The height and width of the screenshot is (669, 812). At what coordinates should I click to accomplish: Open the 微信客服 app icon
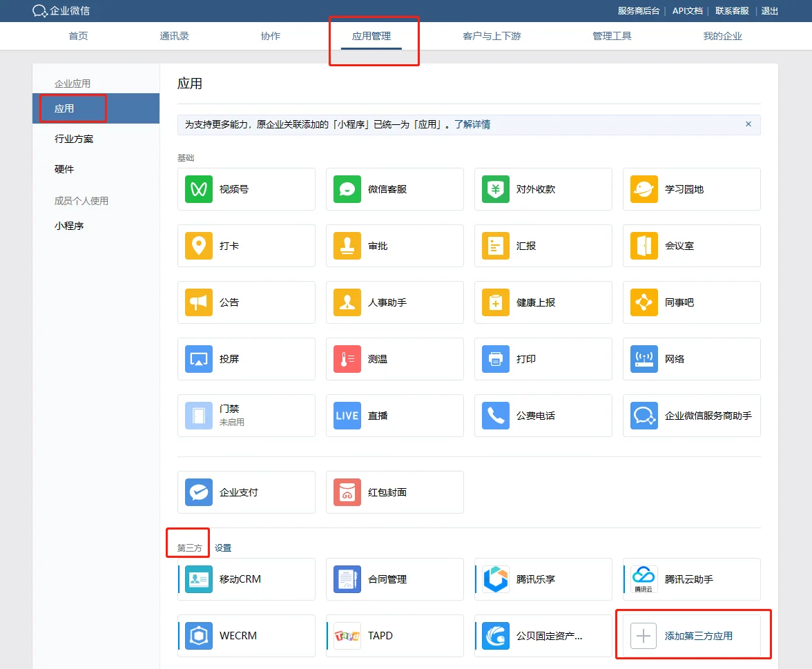[347, 189]
